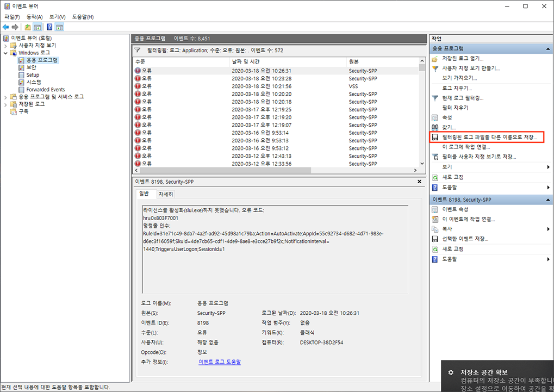Click 복사 action in event section
This screenshot has width=554, height=392.
point(447,229)
